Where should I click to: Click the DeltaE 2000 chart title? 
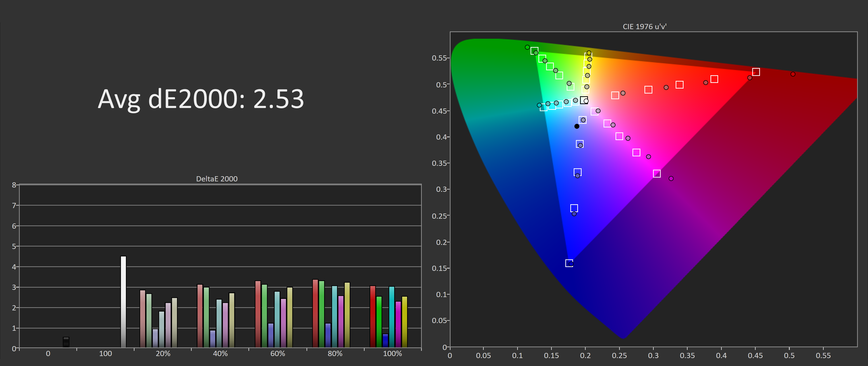pos(217,179)
